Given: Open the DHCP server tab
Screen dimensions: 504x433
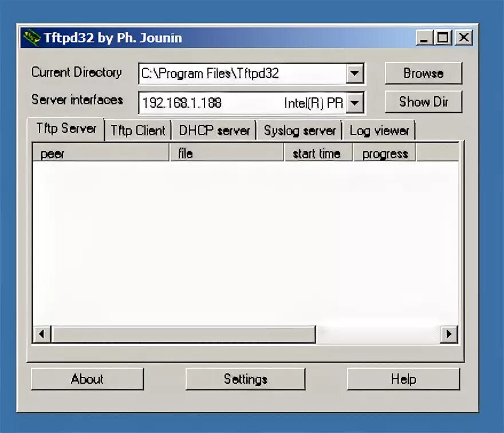Looking at the screenshot, I should click(214, 131).
